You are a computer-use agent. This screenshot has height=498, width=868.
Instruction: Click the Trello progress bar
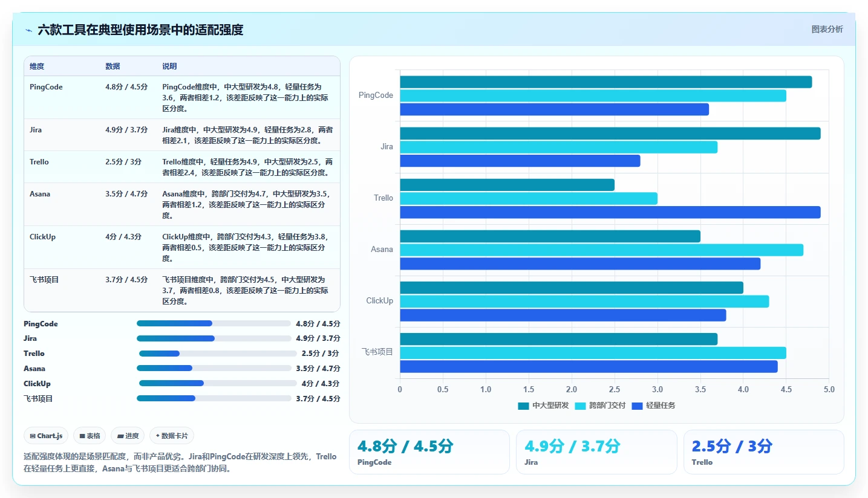(218, 354)
